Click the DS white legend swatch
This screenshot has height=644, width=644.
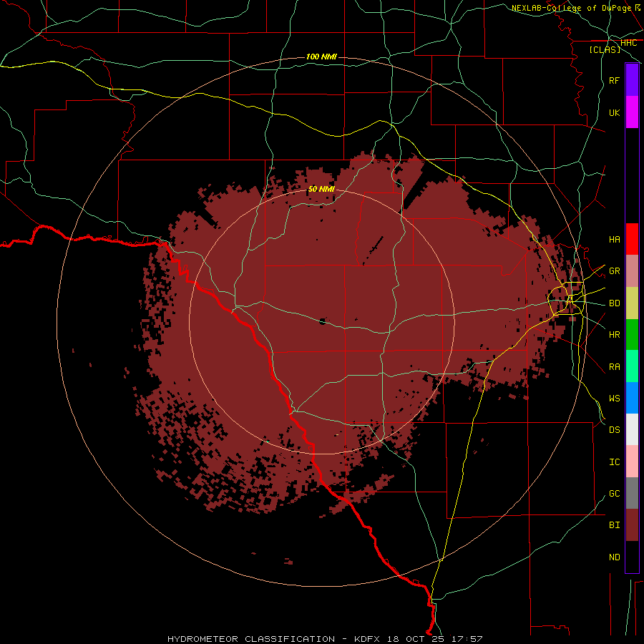pos(632,429)
